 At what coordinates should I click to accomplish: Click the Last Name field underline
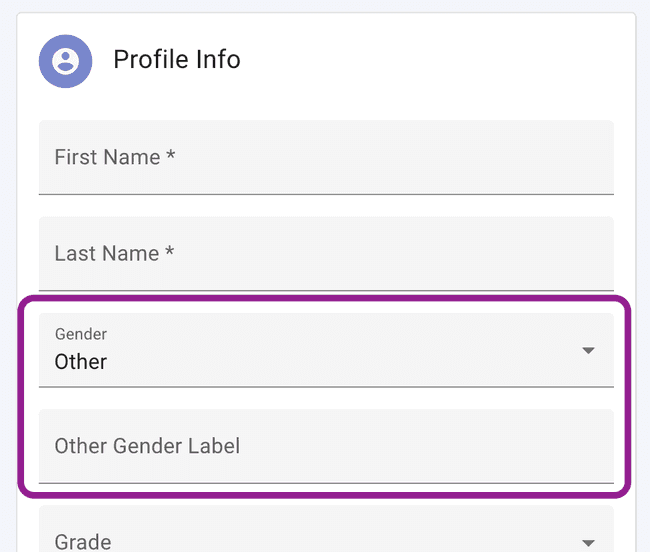[325, 290]
